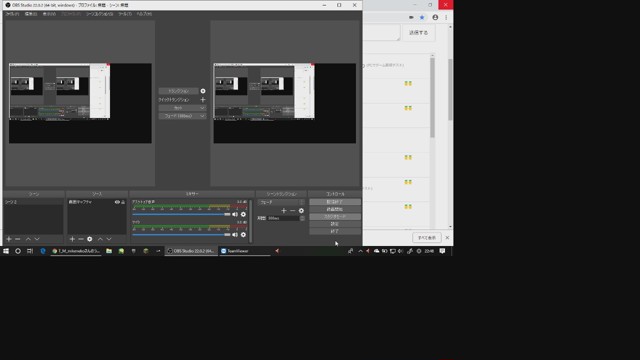Screen dimensions: 640x360
Task: Toggle lock on screen capture source
Action: pos(123,202)
